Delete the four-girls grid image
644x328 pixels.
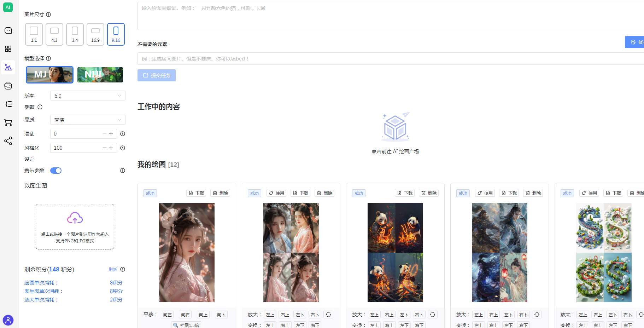point(324,193)
